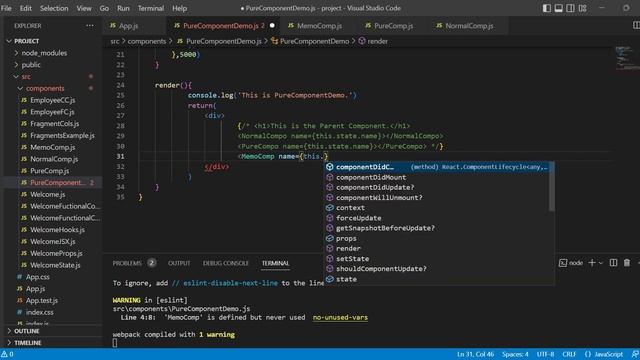Open the Terminal menu
The width and height of the screenshot is (640, 360).
point(151,8)
